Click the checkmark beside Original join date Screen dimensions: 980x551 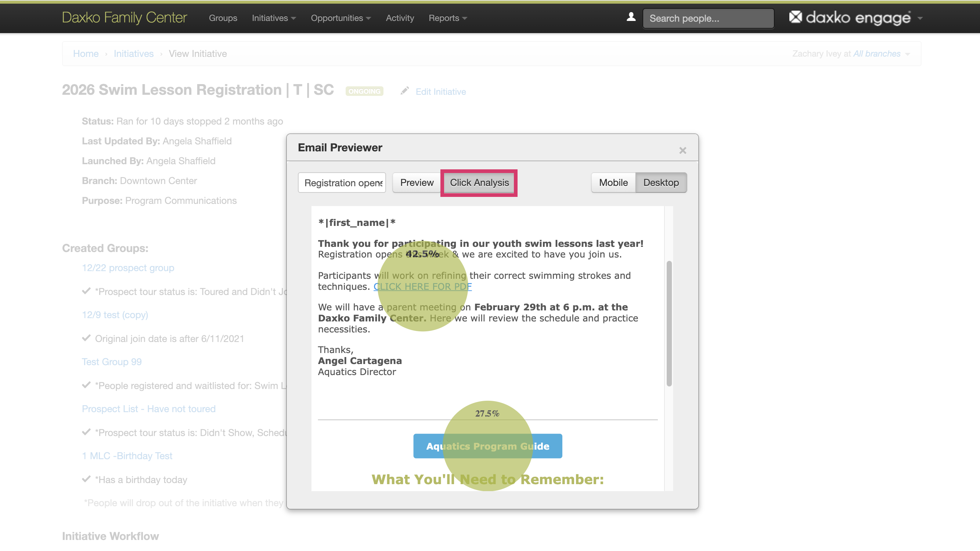point(86,338)
